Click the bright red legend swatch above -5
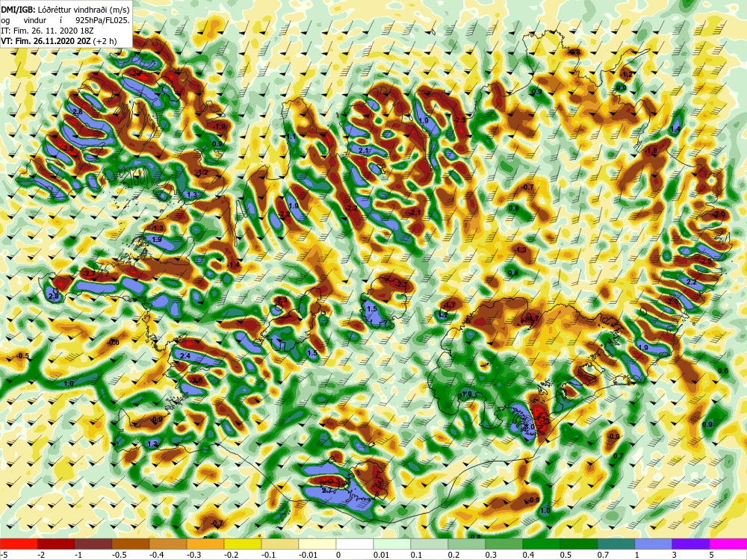The width and height of the screenshot is (747, 560). (x=19, y=544)
